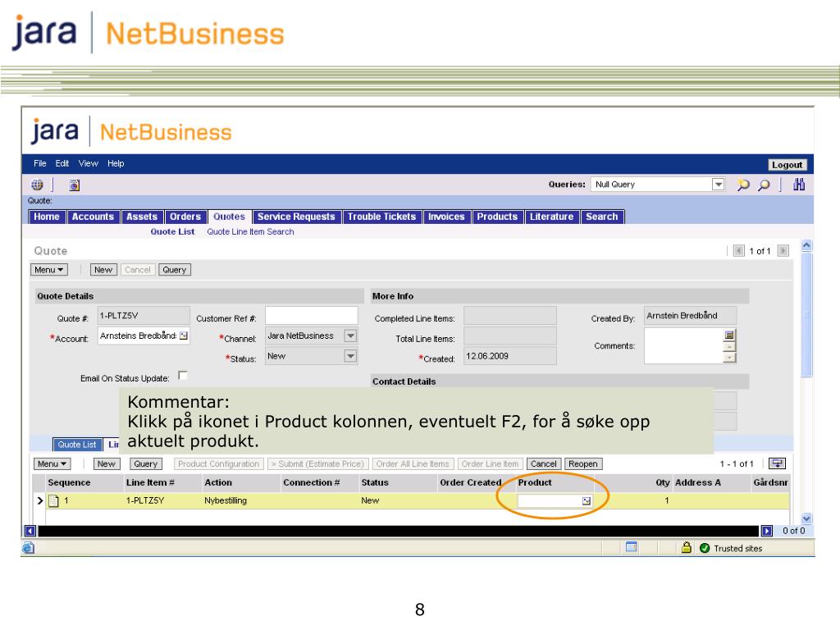840x630 pixels.
Task: Switch to the Search tab
Action: [x=601, y=217]
